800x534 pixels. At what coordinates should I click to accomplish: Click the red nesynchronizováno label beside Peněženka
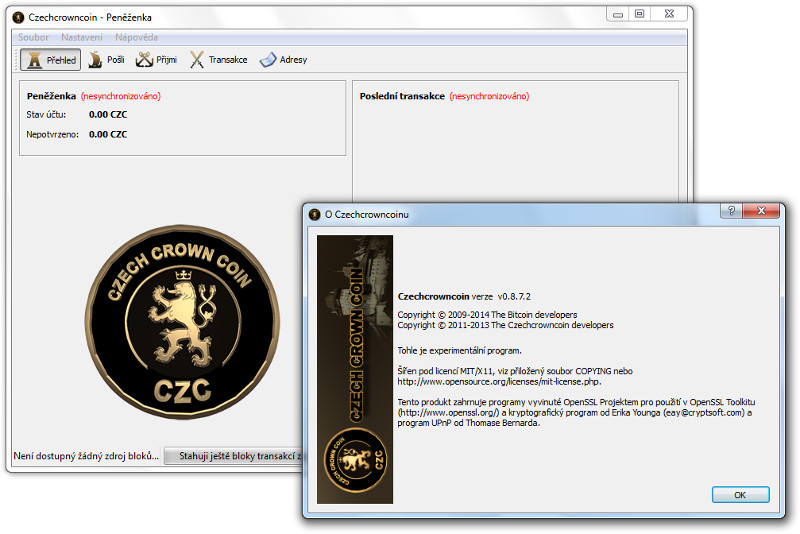coord(121,96)
